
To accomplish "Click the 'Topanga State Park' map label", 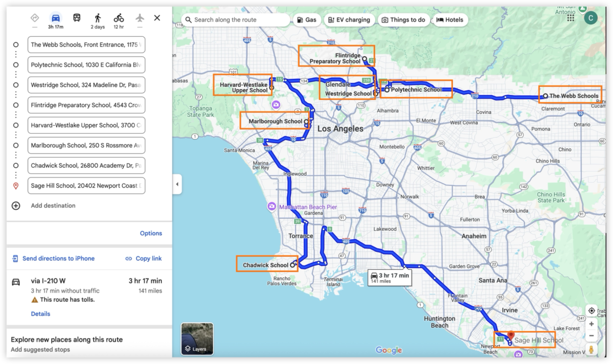I will (200, 111).
